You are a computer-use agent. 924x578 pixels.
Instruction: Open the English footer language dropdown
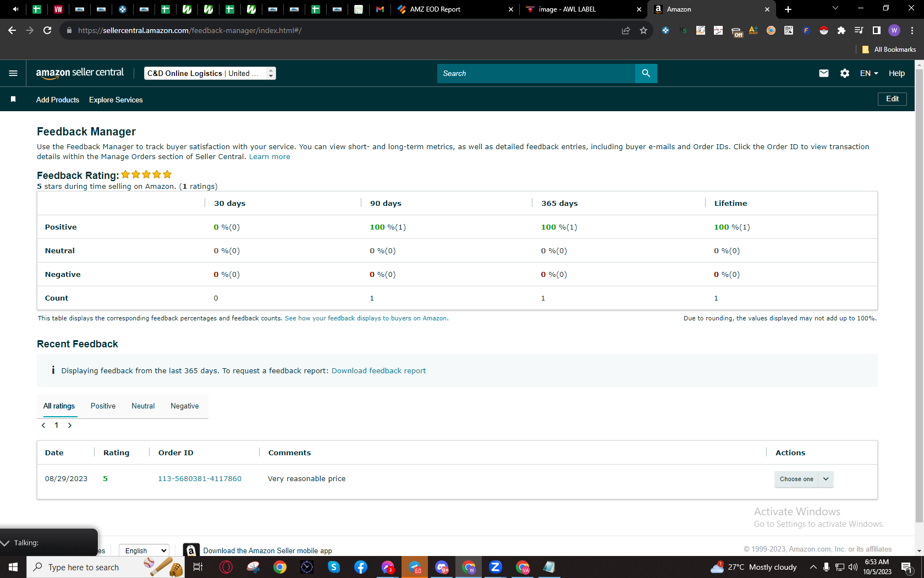[144, 550]
